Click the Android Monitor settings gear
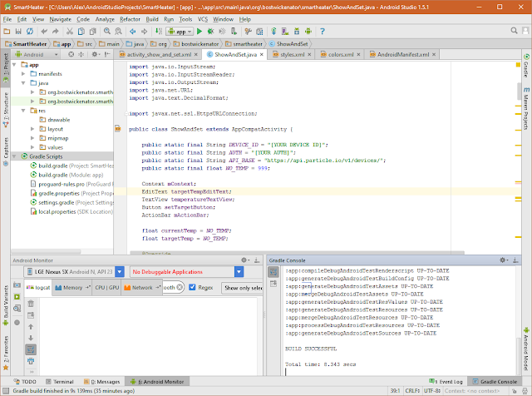This screenshot has height=396, width=532. pos(245,260)
